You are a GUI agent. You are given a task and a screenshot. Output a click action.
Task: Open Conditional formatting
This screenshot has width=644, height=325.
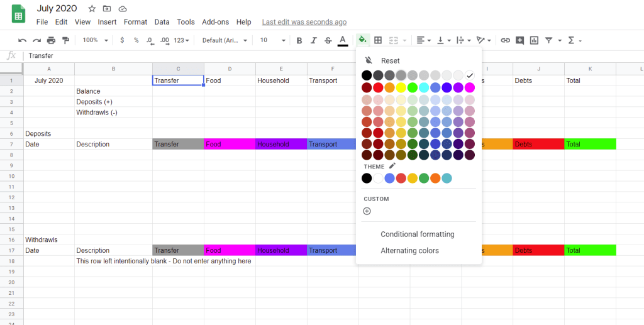pyautogui.click(x=417, y=234)
